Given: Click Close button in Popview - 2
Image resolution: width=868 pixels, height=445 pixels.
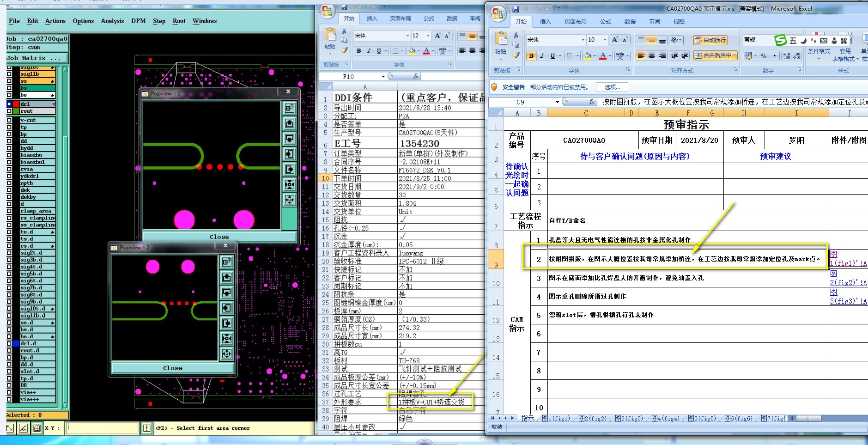Looking at the screenshot, I should [x=172, y=368].
